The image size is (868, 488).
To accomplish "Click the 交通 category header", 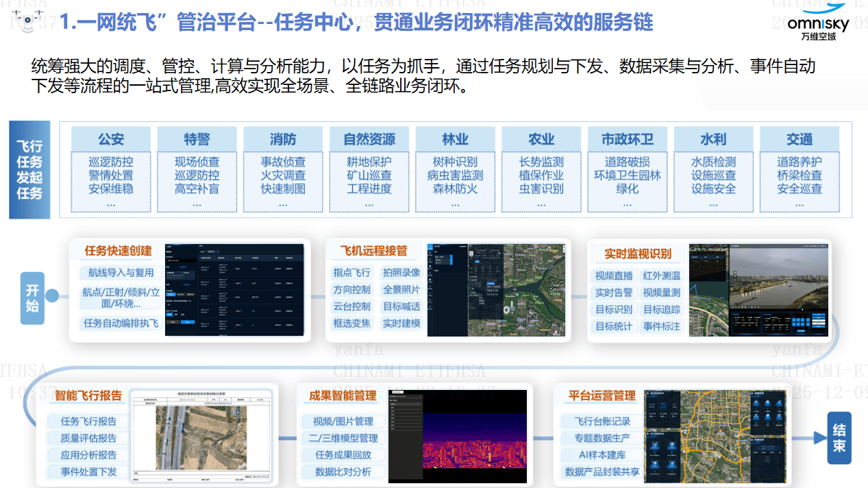I will 799,139.
